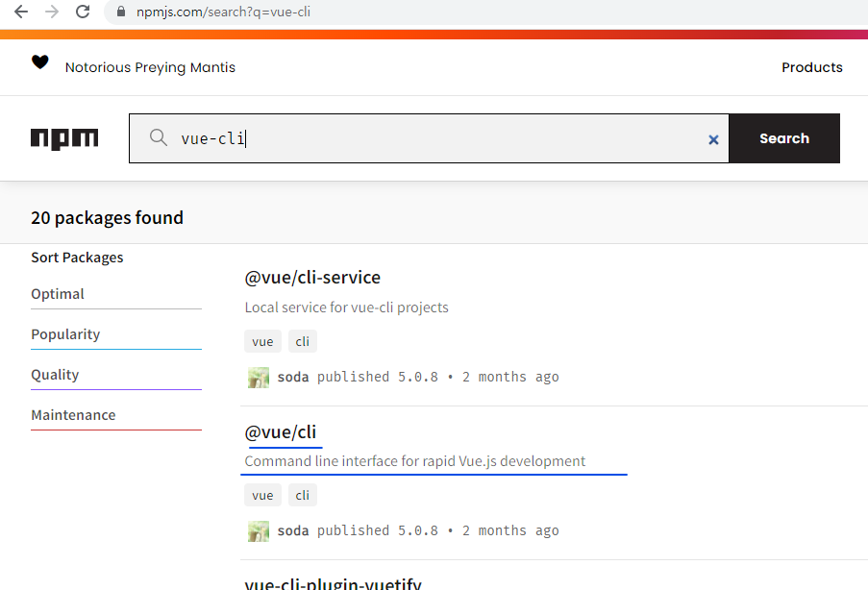Click inside the vue-cli search field
This screenshot has height=590, width=868.
click(x=429, y=138)
